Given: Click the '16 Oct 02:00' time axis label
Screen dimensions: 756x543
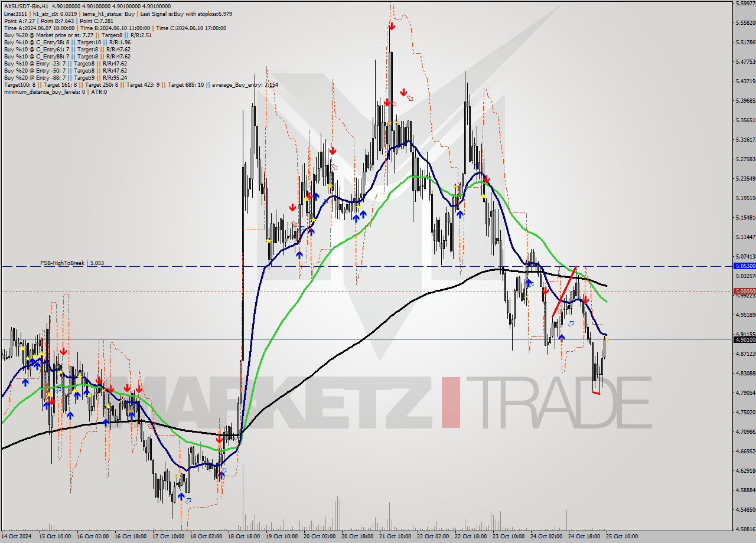Looking at the screenshot, I should pos(92,537).
